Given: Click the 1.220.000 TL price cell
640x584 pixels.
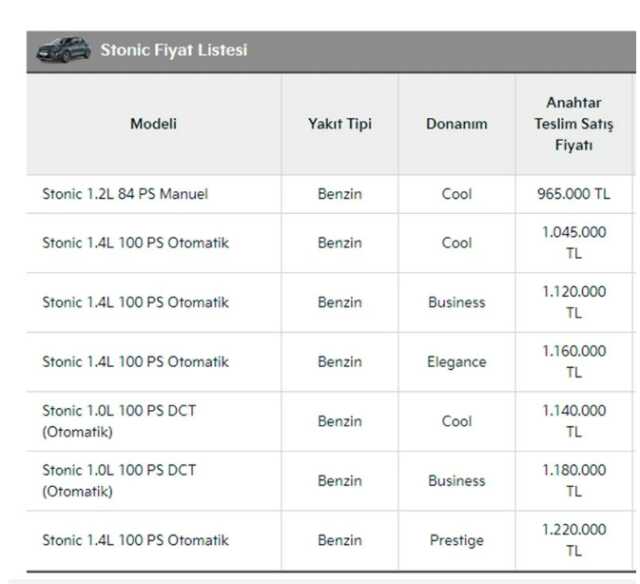Looking at the screenshot, I should [x=574, y=540].
